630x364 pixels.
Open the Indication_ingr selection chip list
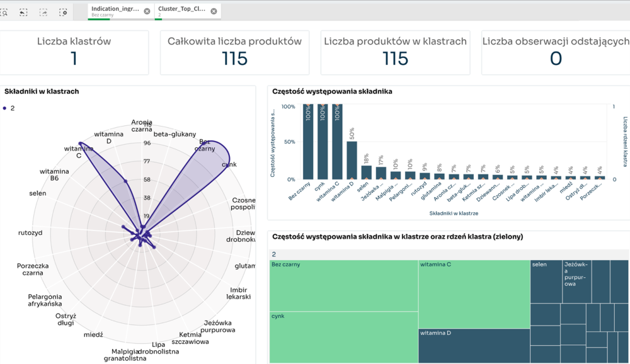click(x=117, y=11)
